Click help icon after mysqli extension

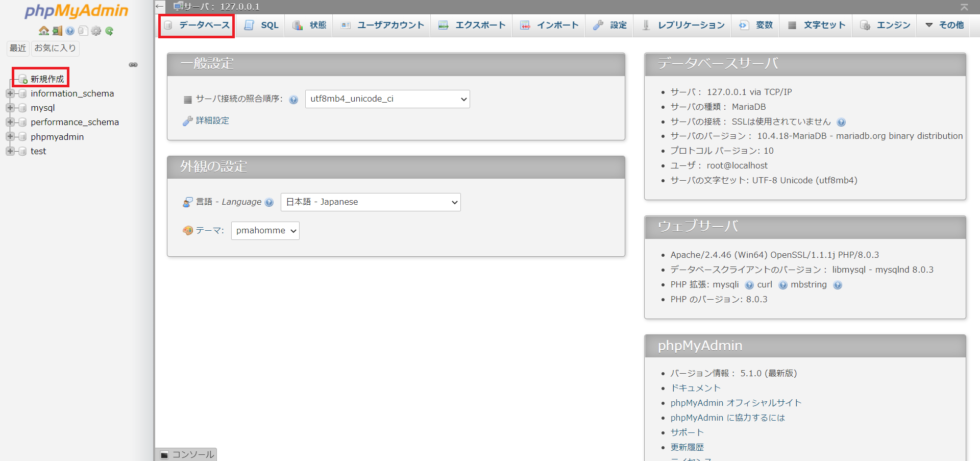749,285
